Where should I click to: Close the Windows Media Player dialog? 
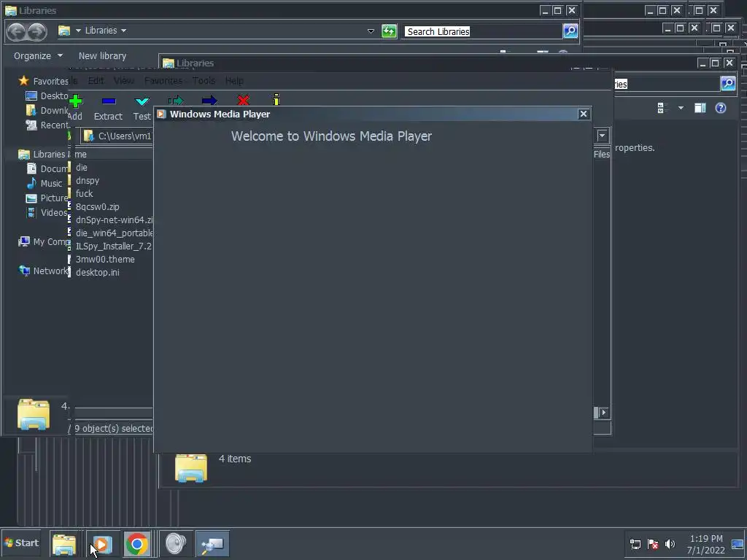click(583, 114)
